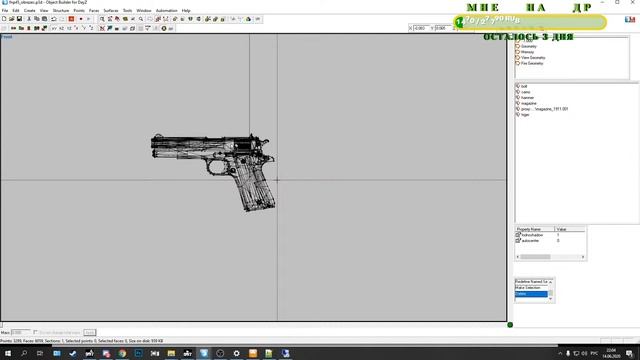The height and width of the screenshot is (360, 640).
Task: Open the Points menu
Action: (x=79, y=11)
